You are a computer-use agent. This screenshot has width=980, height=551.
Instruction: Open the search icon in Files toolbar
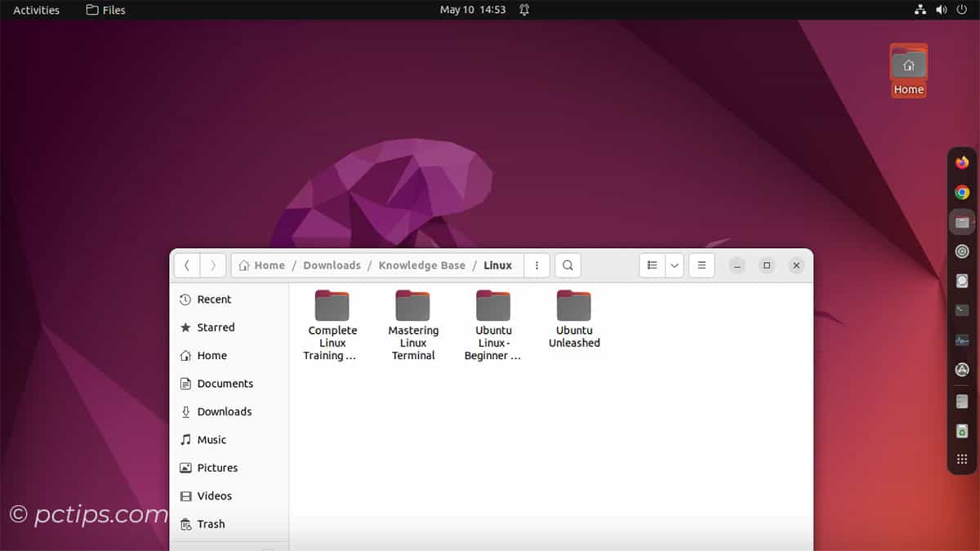coord(568,265)
